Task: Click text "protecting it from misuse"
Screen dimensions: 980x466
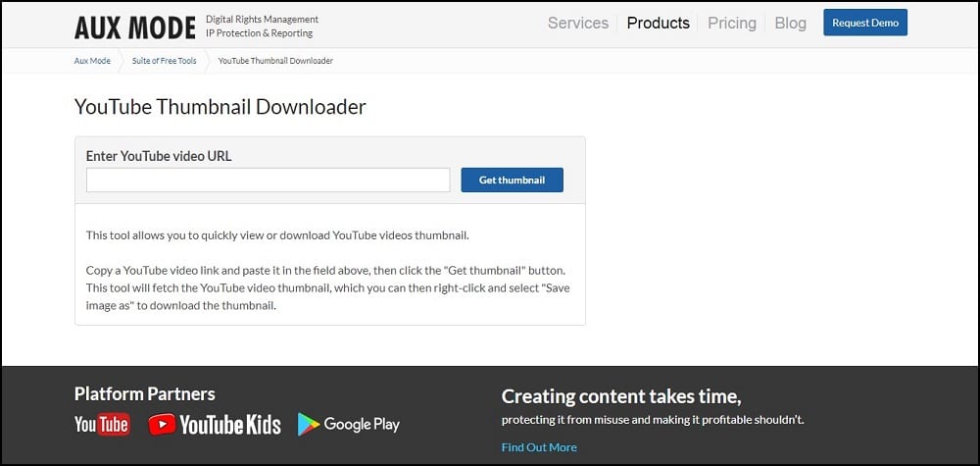Action: [565, 420]
